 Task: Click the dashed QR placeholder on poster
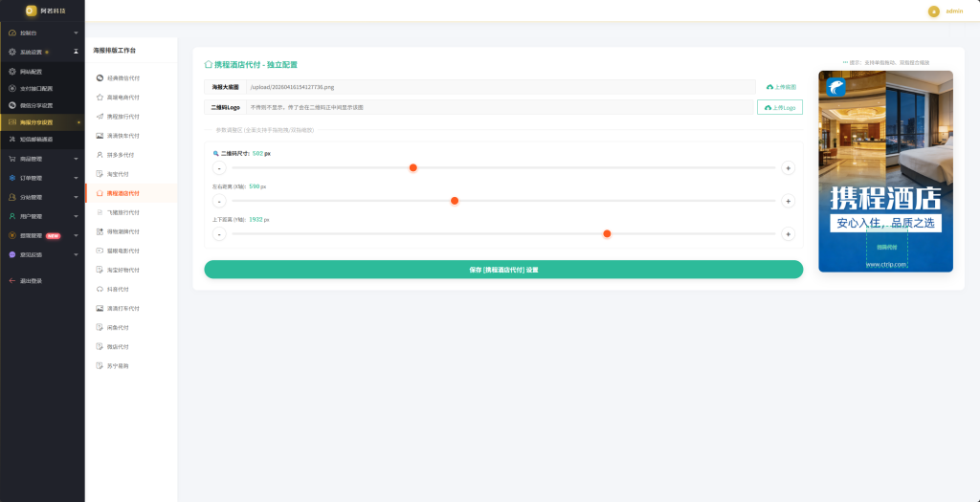click(887, 248)
